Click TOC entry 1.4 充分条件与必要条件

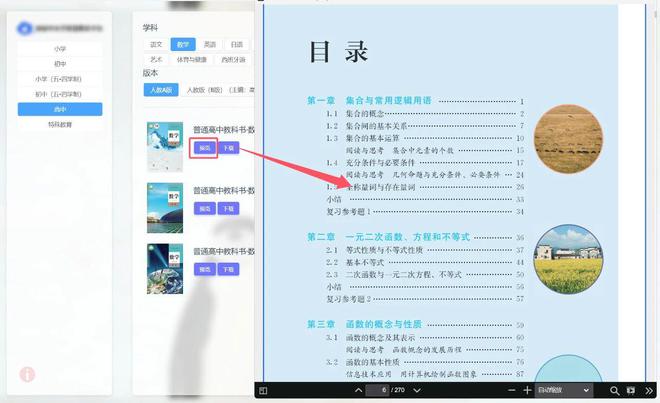pyautogui.click(x=370, y=162)
